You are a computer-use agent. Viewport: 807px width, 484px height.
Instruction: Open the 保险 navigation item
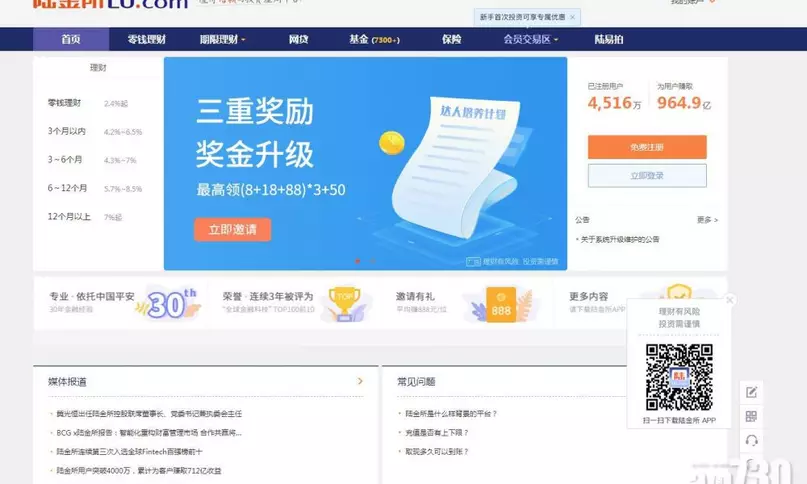click(x=451, y=39)
